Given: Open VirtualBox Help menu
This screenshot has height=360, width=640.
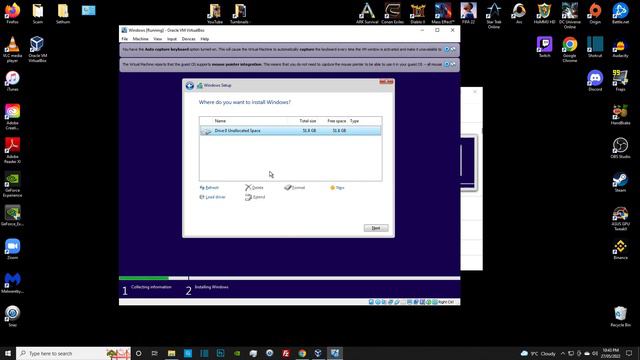Looking at the screenshot, I should click(205, 39).
